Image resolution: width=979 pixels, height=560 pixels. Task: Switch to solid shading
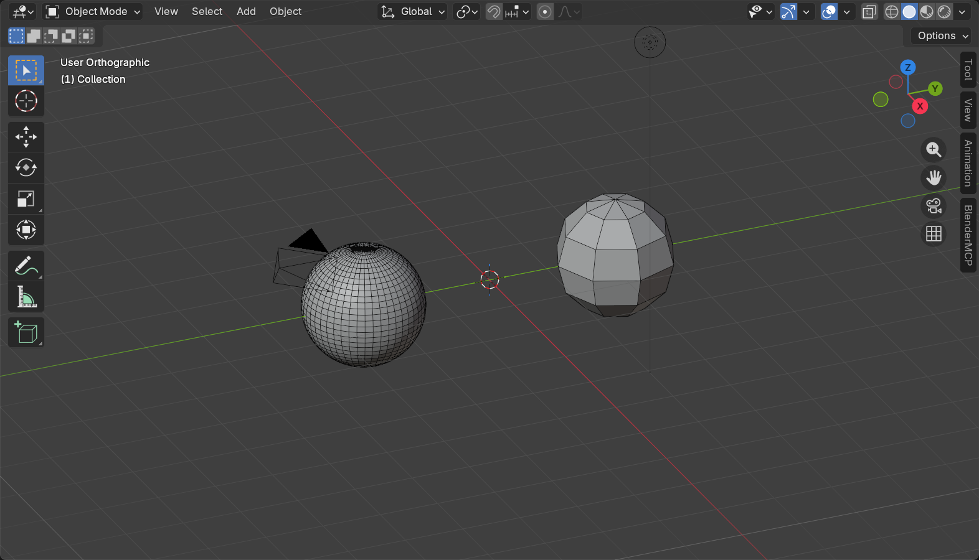tap(909, 11)
